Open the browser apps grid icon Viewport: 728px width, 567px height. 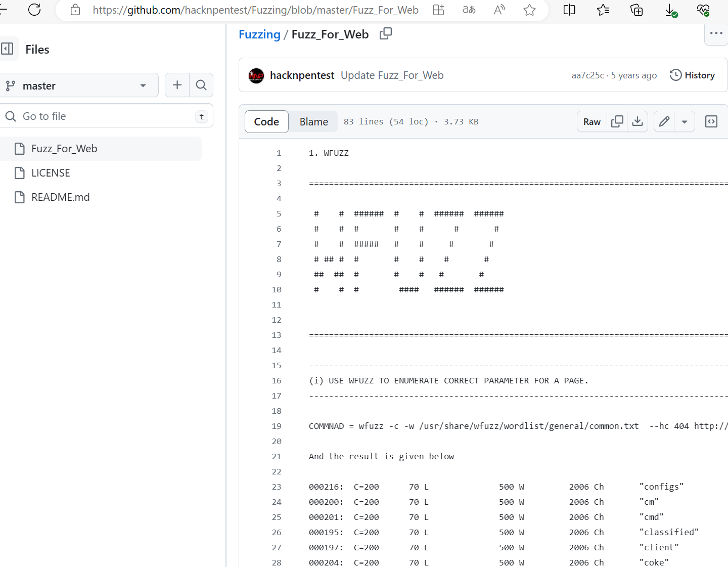click(439, 10)
